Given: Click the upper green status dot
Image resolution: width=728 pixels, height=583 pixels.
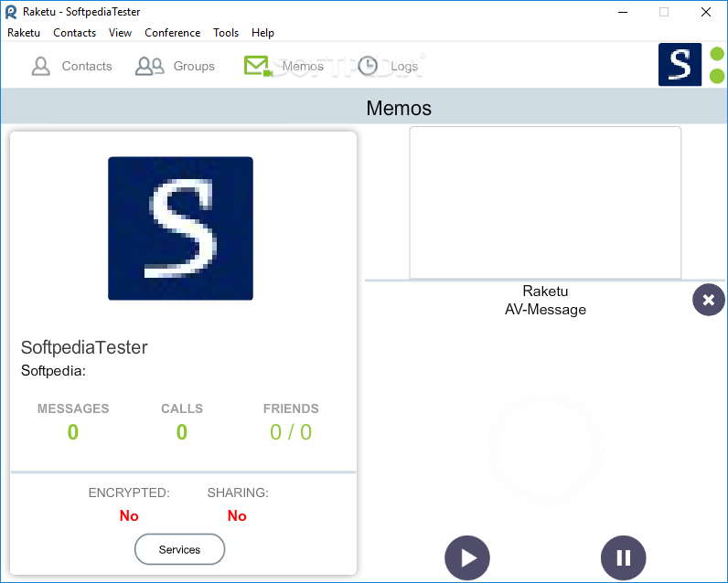Looking at the screenshot, I should pyautogui.click(x=717, y=54).
